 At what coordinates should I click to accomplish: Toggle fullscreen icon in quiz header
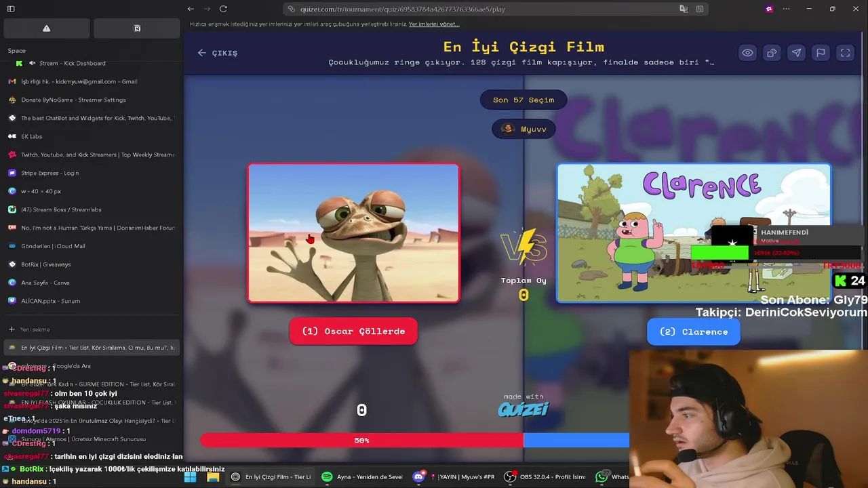pyautogui.click(x=845, y=53)
